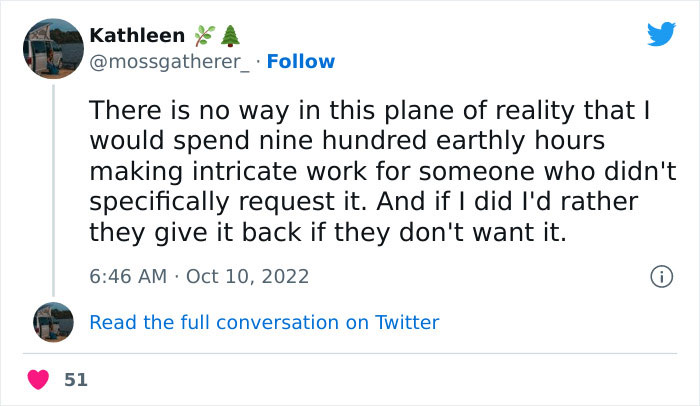Click the display name Kathleen
This screenshot has width=700, height=406.
click(x=137, y=36)
